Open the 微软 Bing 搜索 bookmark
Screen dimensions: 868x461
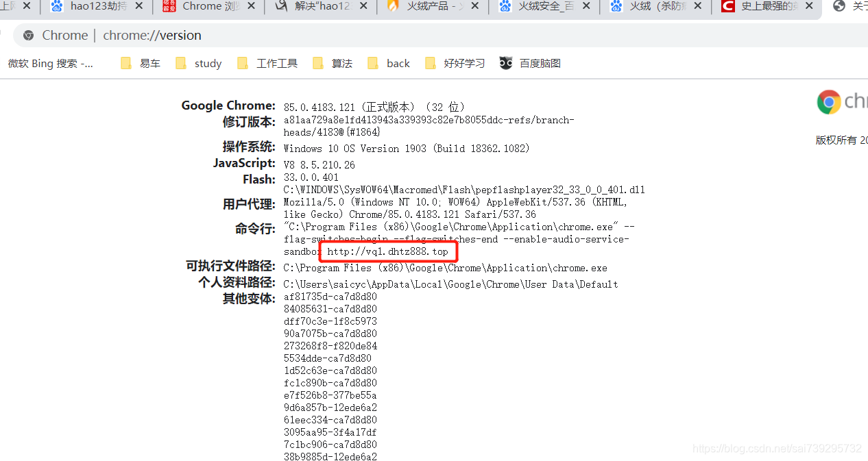(51, 63)
